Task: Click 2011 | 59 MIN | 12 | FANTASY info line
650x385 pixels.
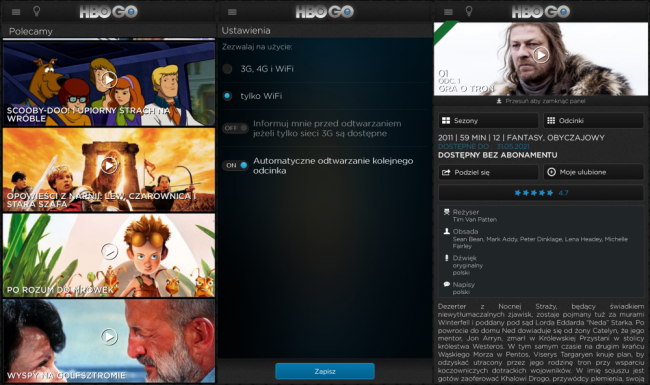Action: [521, 138]
